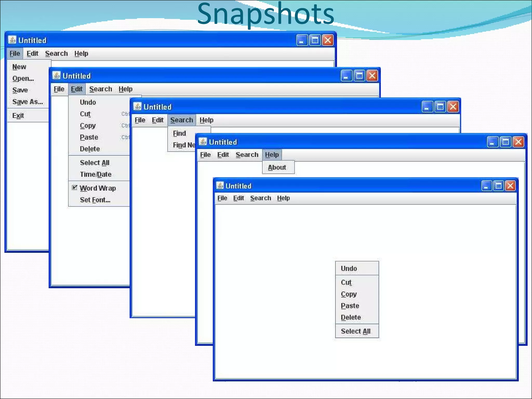
Task: Choose Undo from the Edit dropdown menu
Action: point(99,102)
